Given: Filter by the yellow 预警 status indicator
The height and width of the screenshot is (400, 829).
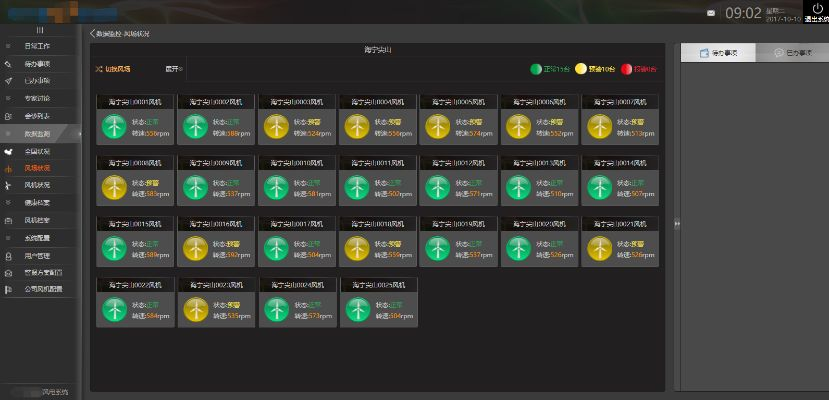Looking at the screenshot, I should tap(580, 69).
